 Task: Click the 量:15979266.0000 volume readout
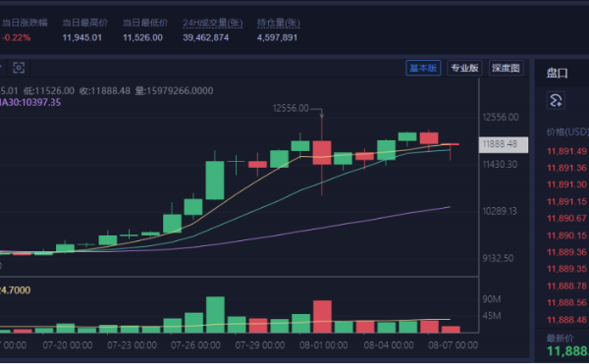(x=174, y=91)
